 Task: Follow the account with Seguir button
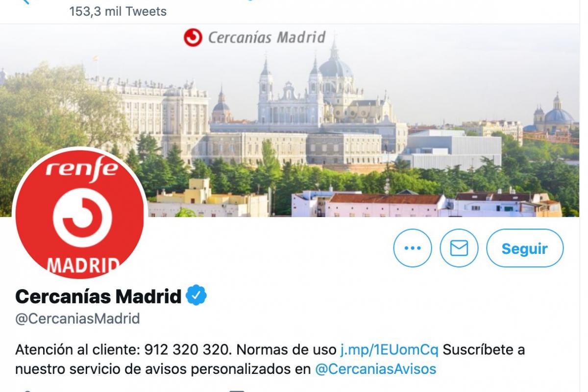(525, 248)
